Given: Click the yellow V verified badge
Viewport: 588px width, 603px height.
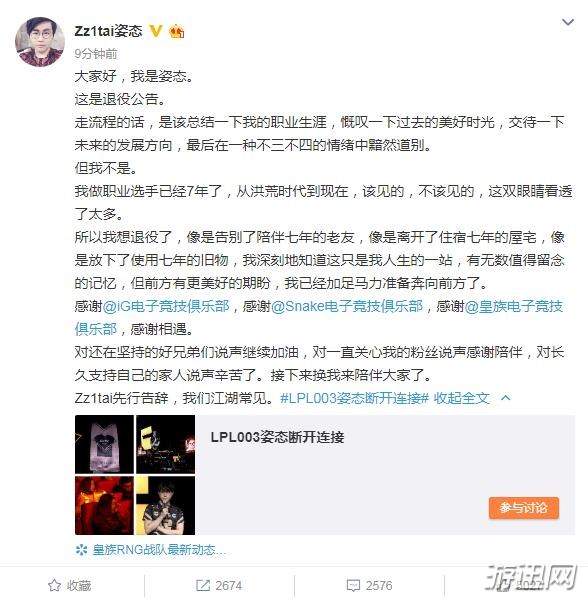Looking at the screenshot, I should coord(155,31).
